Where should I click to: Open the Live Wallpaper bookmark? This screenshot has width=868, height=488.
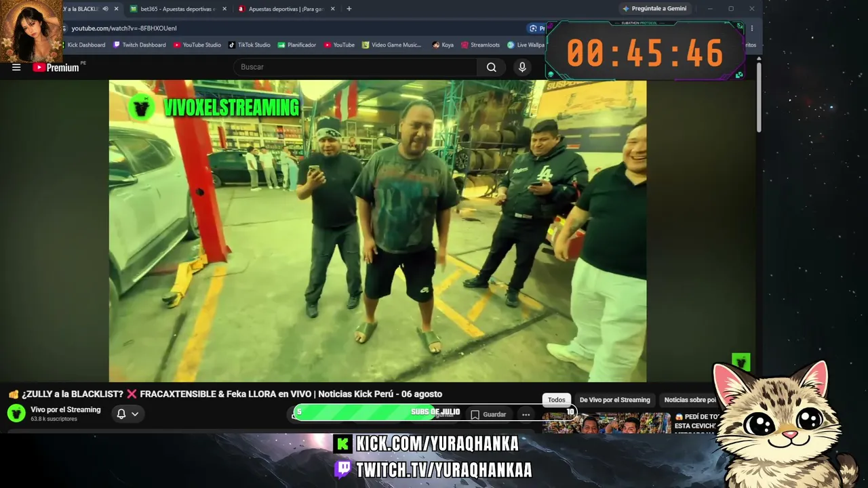(x=526, y=45)
